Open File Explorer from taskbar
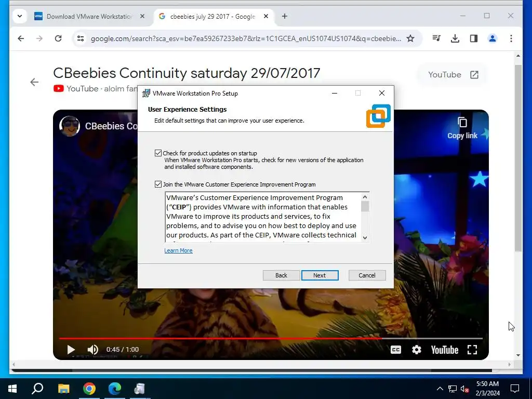The height and width of the screenshot is (399, 532). 63,389
